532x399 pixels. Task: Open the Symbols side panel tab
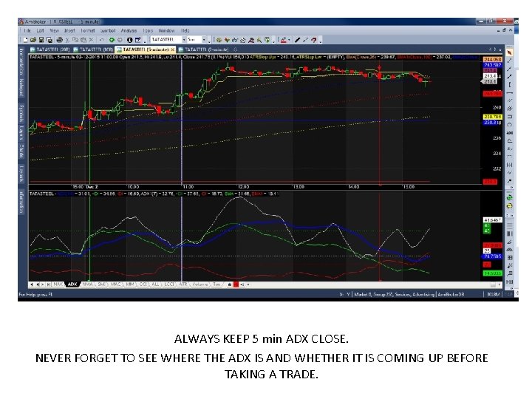pos(21,114)
